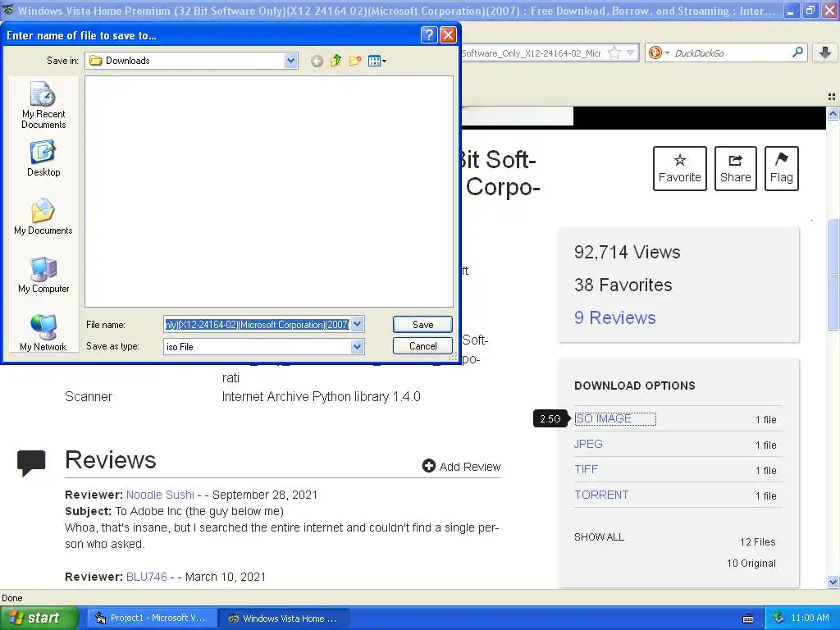Click the Save button
Image resolution: width=840 pixels, height=630 pixels.
(x=422, y=324)
